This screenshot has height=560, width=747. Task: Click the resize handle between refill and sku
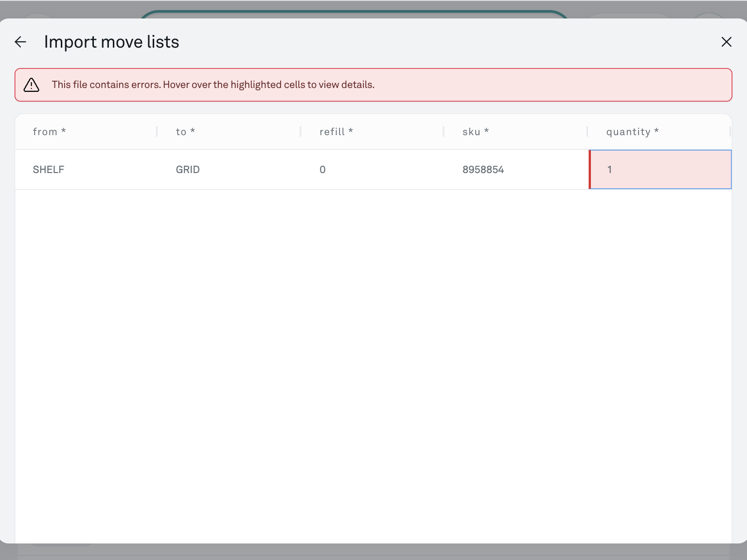tap(444, 132)
